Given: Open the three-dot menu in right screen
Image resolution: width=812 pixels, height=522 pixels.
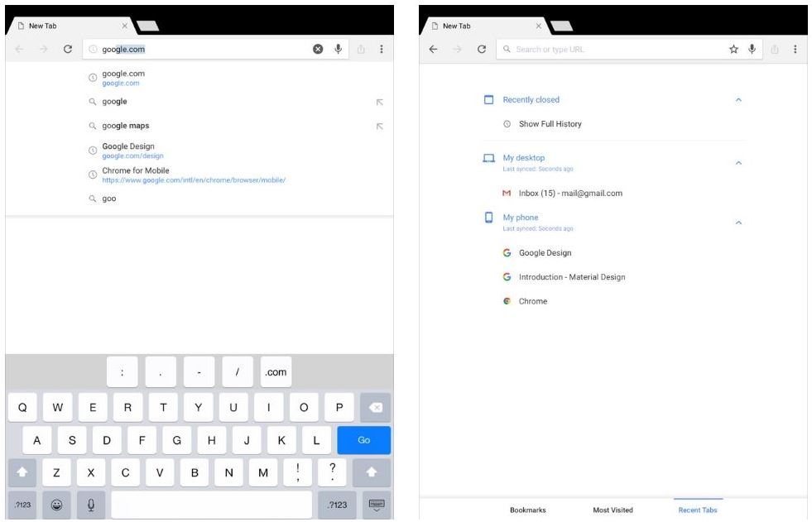Looking at the screenshot, I should 795,49.
